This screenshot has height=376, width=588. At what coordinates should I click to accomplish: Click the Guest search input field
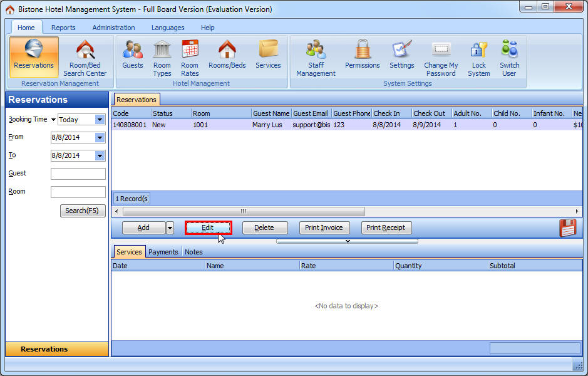[78, 174]
